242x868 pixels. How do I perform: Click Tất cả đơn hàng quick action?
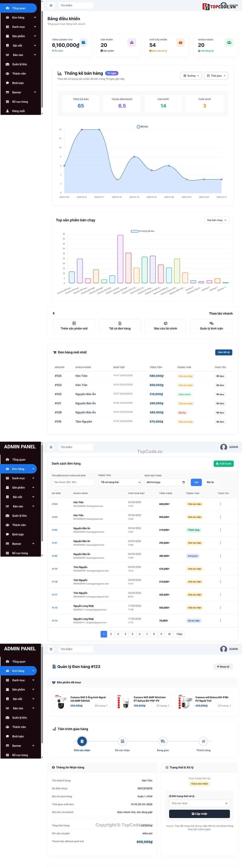[x=120, y=326]
